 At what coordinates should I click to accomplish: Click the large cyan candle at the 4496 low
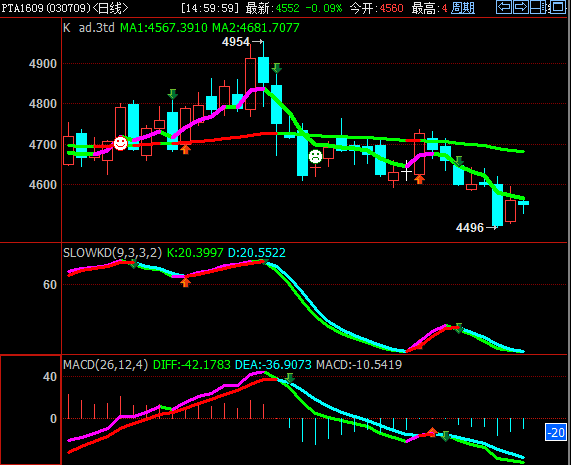[x=497, y=205]
